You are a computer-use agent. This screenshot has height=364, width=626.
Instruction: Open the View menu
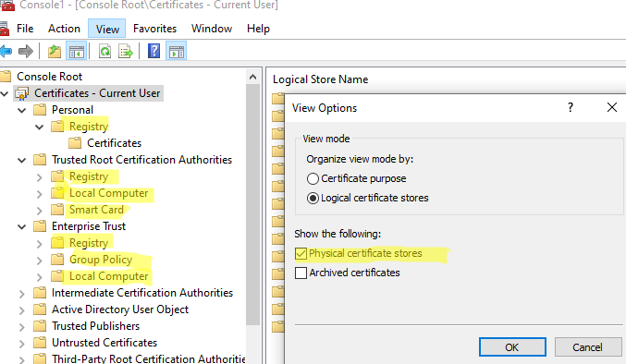click(107, 29)
